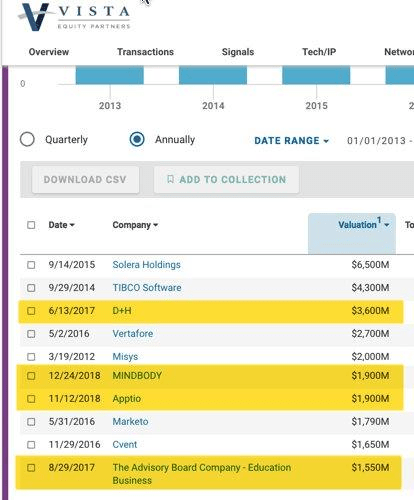Open the D+H company link
The image size is (414, 500).
(122, 311)
